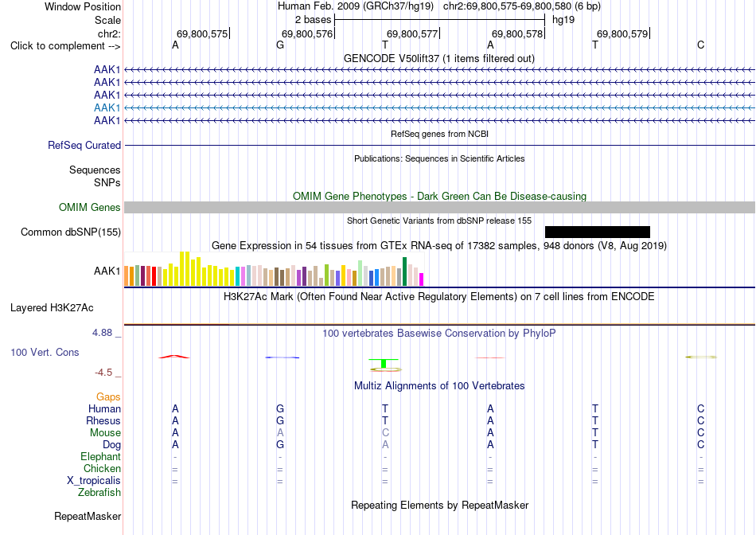Click the gray C base in the Mouse row
Image resolution: width=756 pixels, height=535 pixels.
click(385, 433)
